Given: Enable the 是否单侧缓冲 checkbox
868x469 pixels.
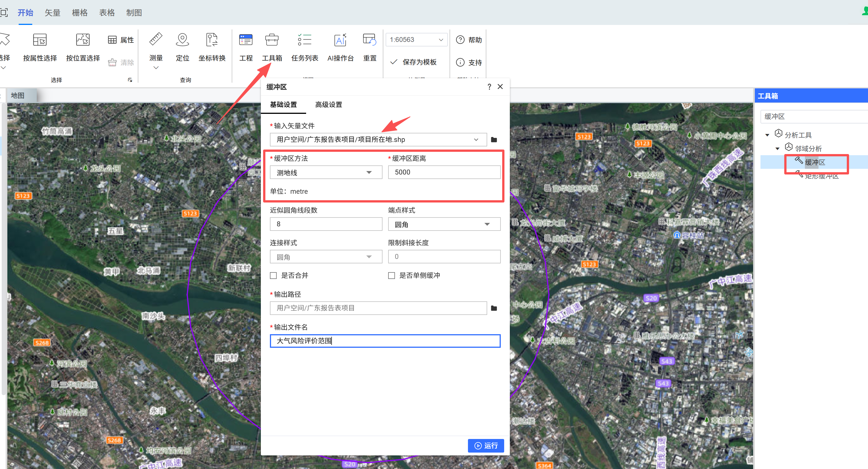Looking at the screenshot, I should coord(391,276).
